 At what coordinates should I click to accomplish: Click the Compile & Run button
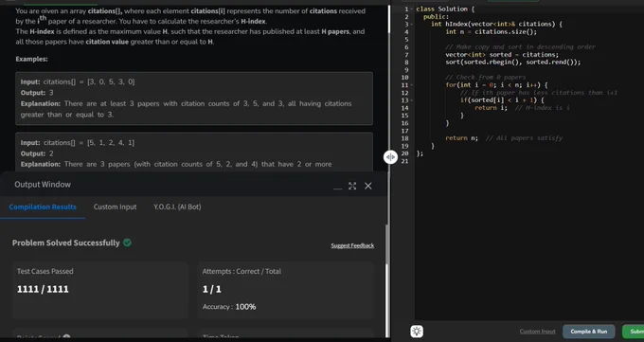point(588,332)
